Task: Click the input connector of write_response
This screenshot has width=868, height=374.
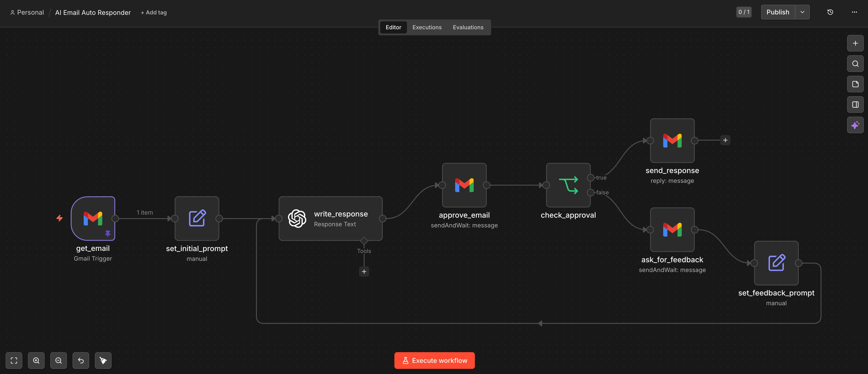Action: pyautogui.click(x=279, y=218)
